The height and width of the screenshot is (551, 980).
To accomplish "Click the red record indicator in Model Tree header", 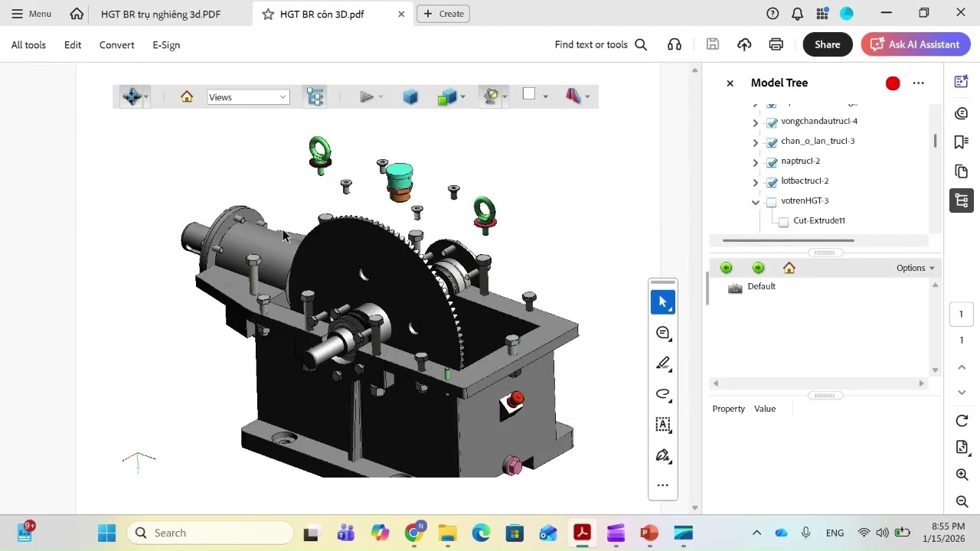I will tap(893, 83).
